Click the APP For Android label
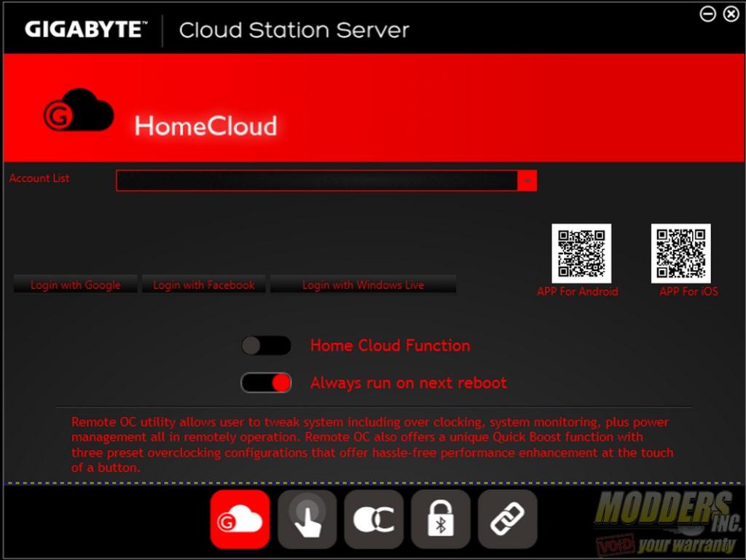Image resolution: width=746 pixels, height=560 pixels. coord(577,292)
